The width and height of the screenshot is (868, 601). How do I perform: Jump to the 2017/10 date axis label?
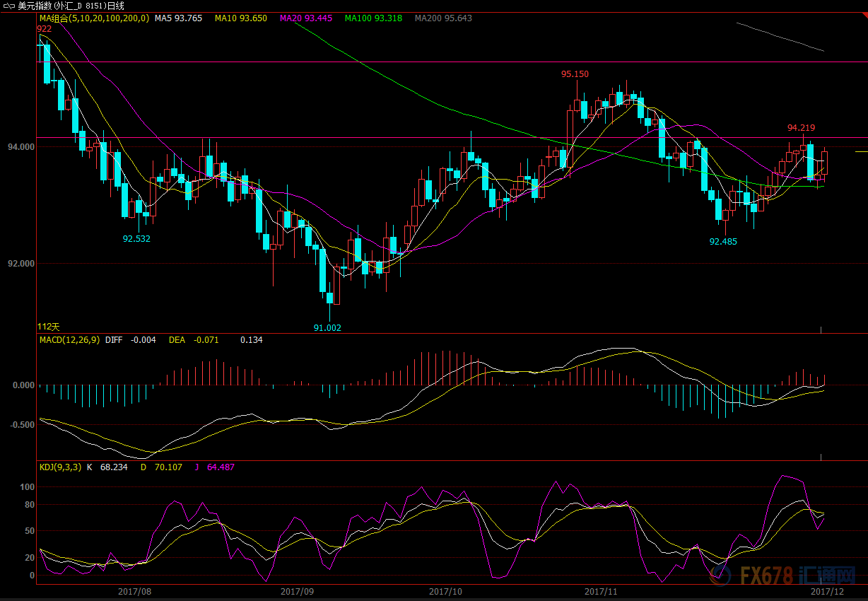point(445,590)
